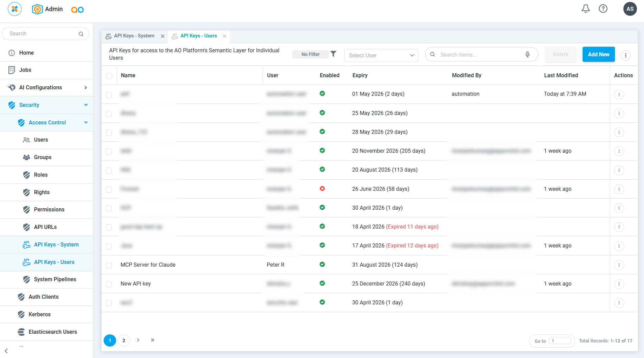The width and height of the screenshot is (644, 358).
Task: Open the AS user avatar menu
Action: [x=630, y=9]
